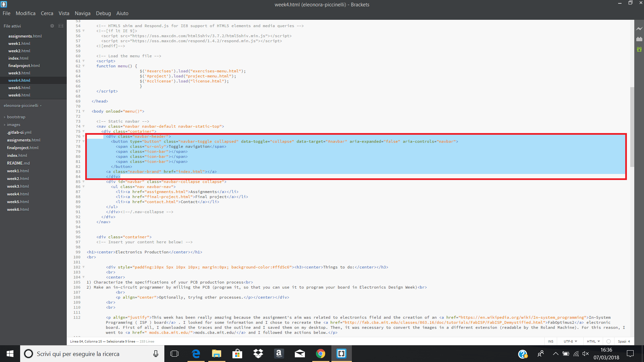
Task: Open Mail app from taskbar
Action: 300,354
